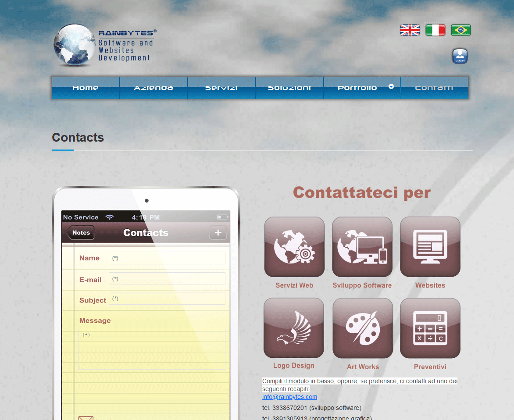Screen dimensions: 514x420
Task: Open the Servizi Web icon
Action: [x=294, y=247]
